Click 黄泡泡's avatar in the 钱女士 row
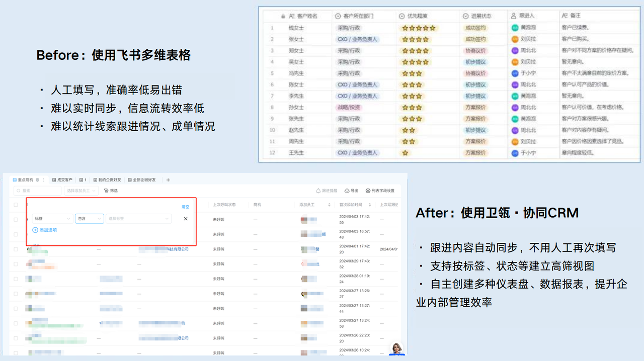Screen dimensions: 644x361 pyautogui.click(x=515, y=28)
